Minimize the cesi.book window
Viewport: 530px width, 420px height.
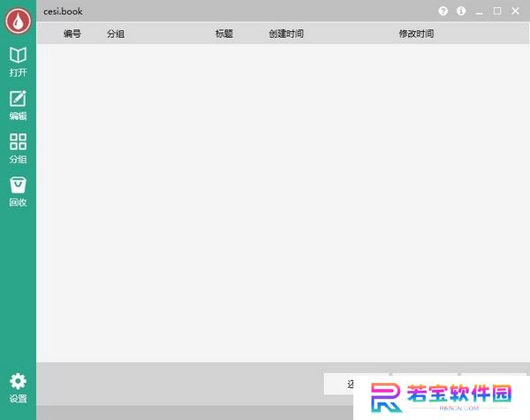479,12
